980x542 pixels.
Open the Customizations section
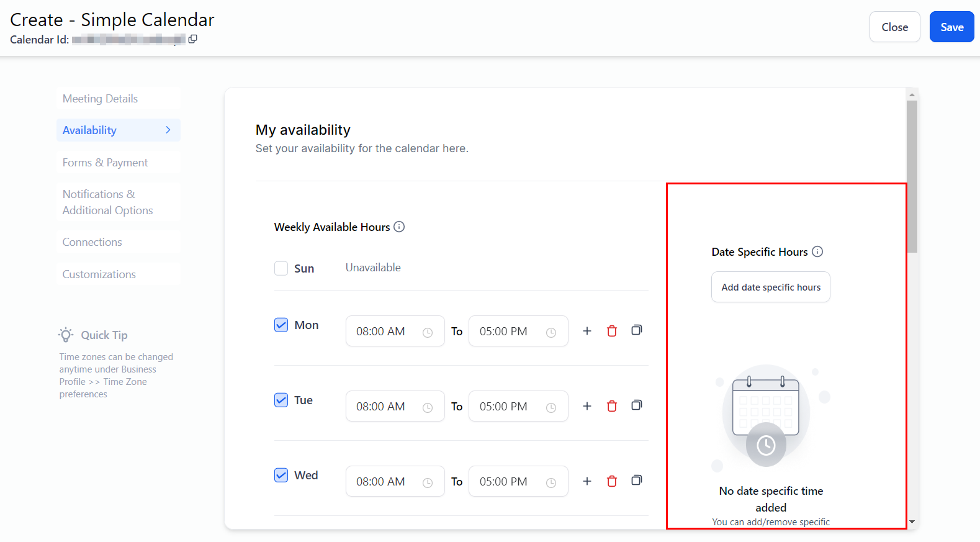(x=99, y=274)
